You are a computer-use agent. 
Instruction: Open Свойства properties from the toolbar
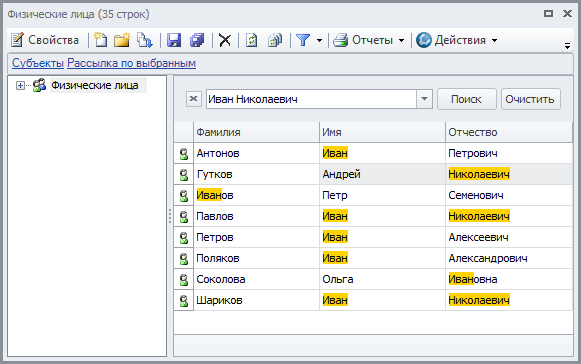45,40
